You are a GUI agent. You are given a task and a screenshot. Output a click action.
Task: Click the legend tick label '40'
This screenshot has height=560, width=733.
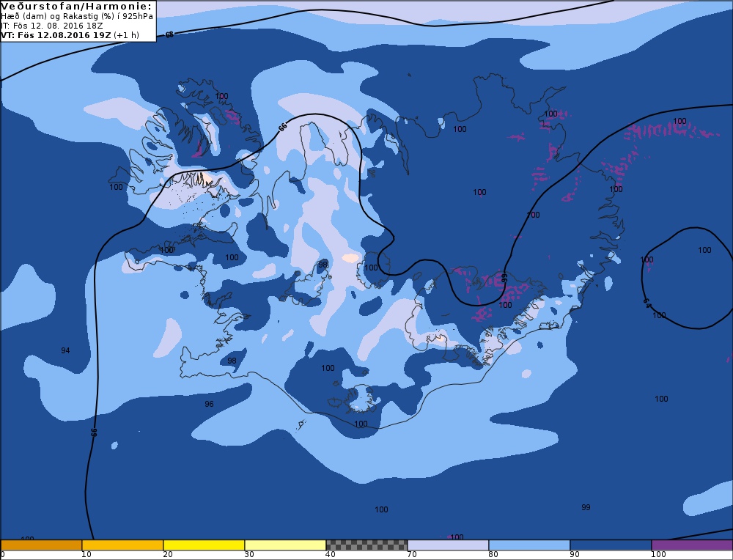point(330,555)
